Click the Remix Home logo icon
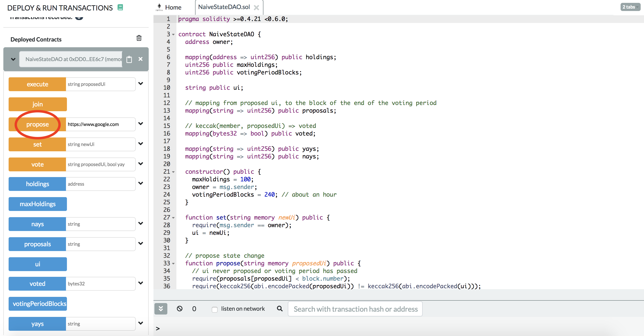Image resolution: width=644 pixels, height=336 pixels. 159,7
